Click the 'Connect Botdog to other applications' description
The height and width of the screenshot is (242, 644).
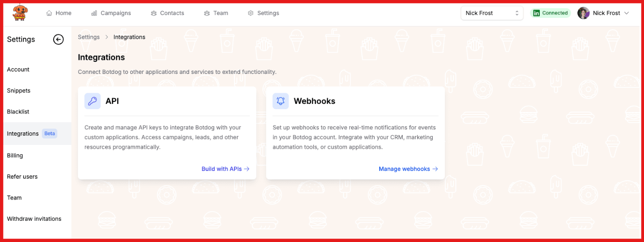pyautogui.click(x=178, y=72)
